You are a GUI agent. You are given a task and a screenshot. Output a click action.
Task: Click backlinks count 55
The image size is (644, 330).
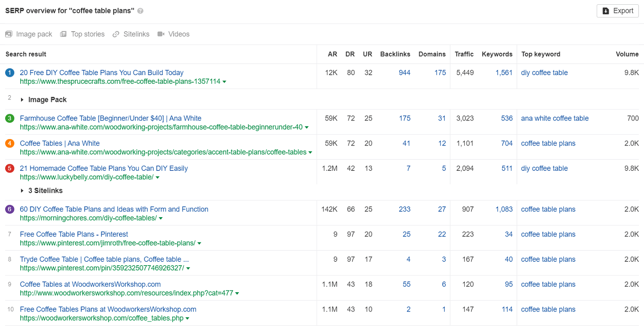[407, 284]
